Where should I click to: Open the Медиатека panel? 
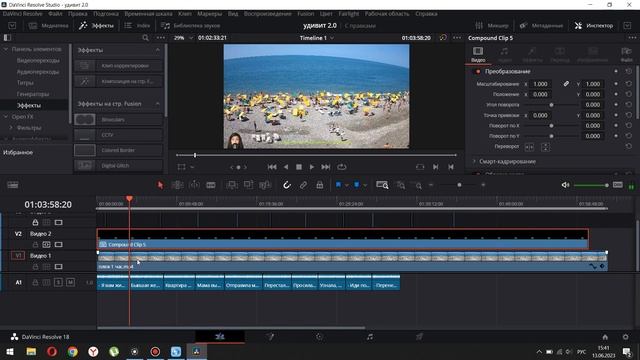tap(48, 25)
